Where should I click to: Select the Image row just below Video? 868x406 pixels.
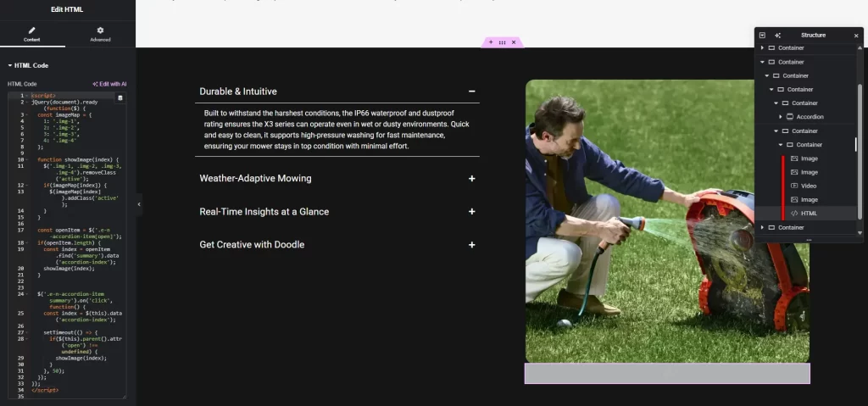pos(806,199)
